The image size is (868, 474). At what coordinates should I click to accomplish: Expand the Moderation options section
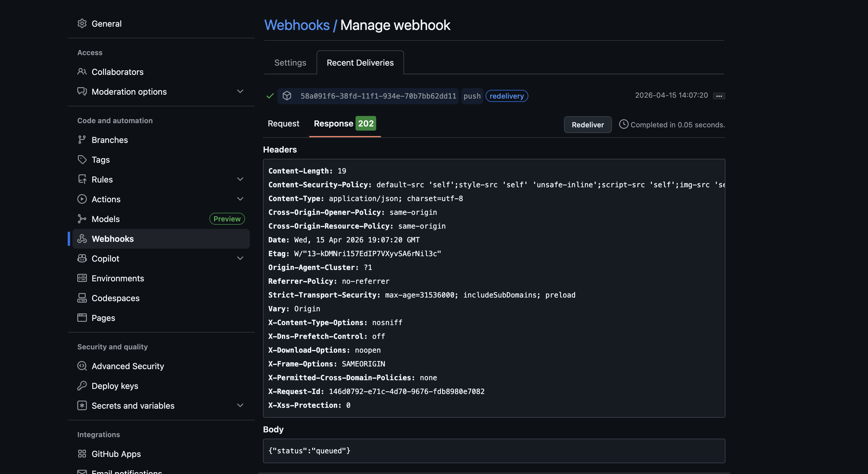[x=240, y=91]
